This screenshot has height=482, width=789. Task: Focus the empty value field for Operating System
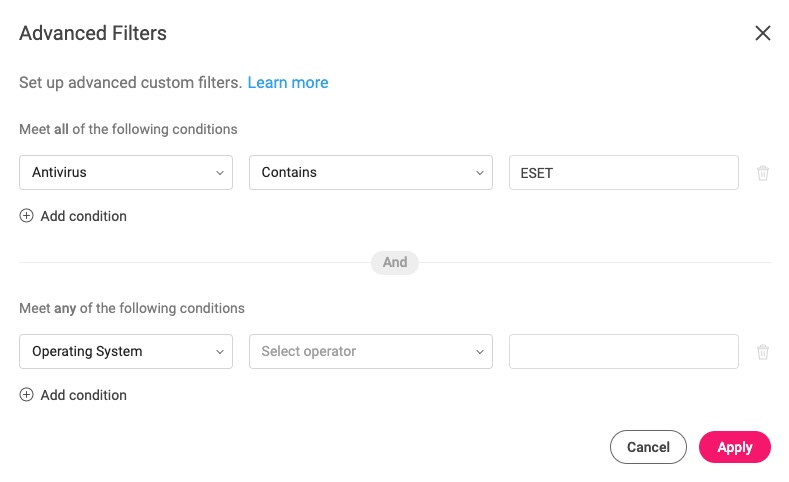click(624, 352)
